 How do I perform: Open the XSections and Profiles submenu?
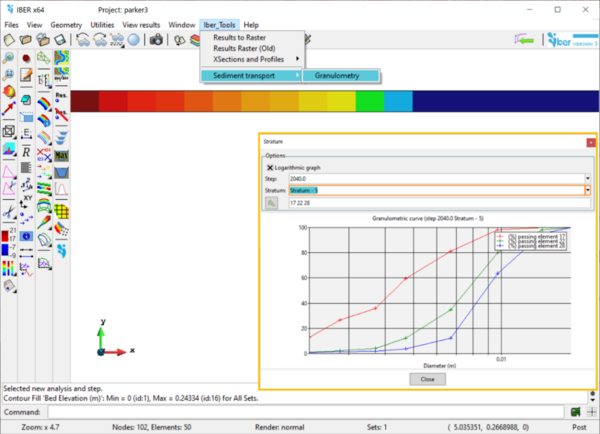[256, 61]
